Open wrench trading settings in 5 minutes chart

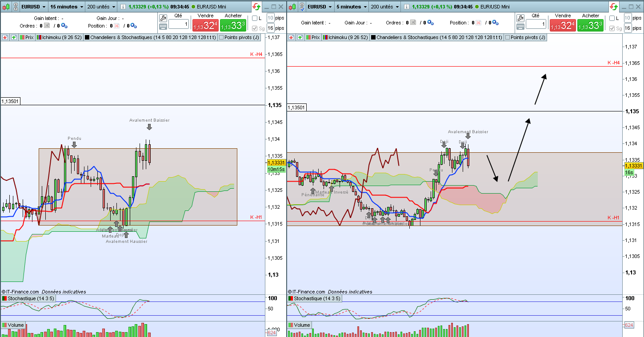(520, 18)
